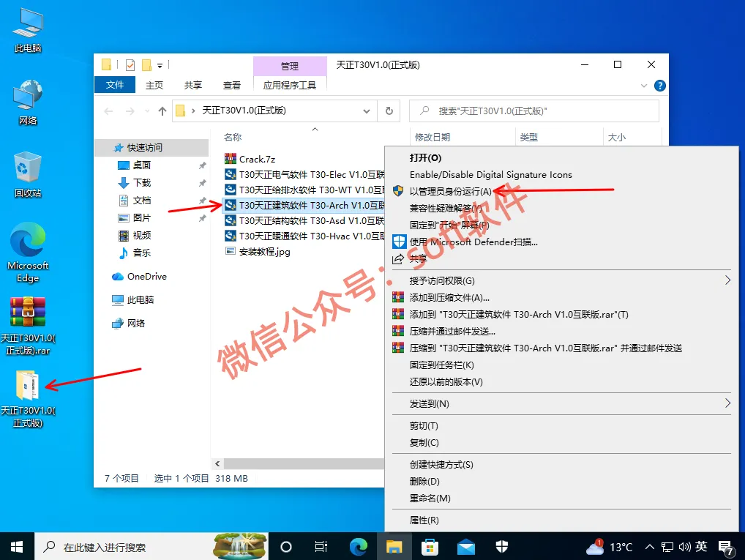Open Mail app on taskbar
Viewport: 745px width, 560px height.
tap(466, 547)
